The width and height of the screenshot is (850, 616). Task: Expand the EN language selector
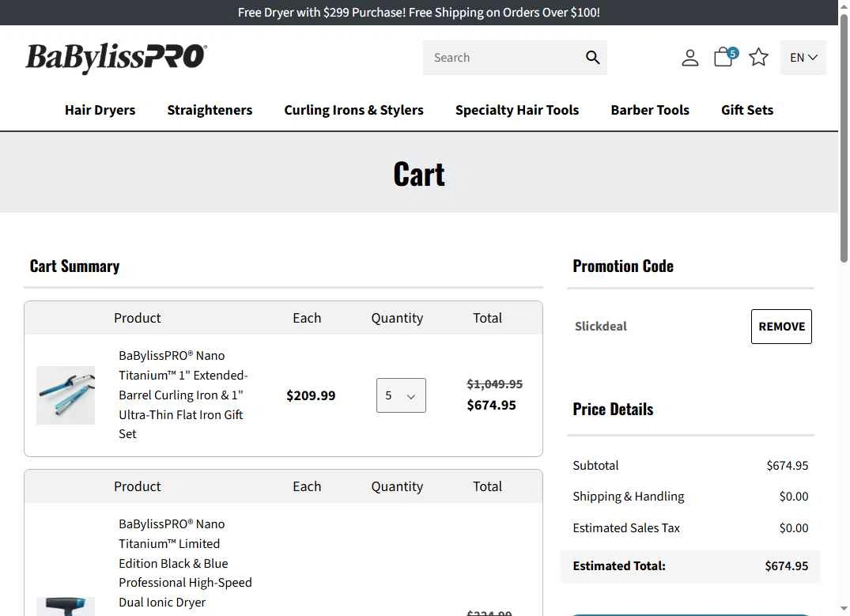coord(803,58)
